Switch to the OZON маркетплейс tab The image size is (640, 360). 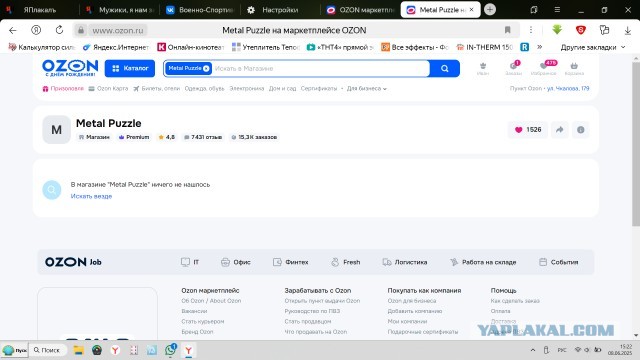tap(361, 10)
